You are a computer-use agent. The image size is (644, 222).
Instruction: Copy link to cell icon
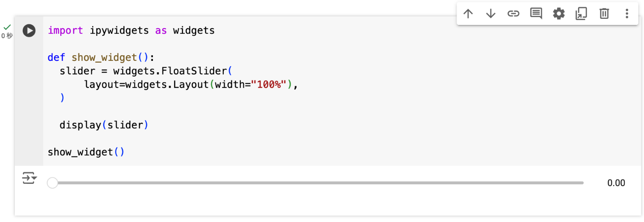click(x=513, y=14)
